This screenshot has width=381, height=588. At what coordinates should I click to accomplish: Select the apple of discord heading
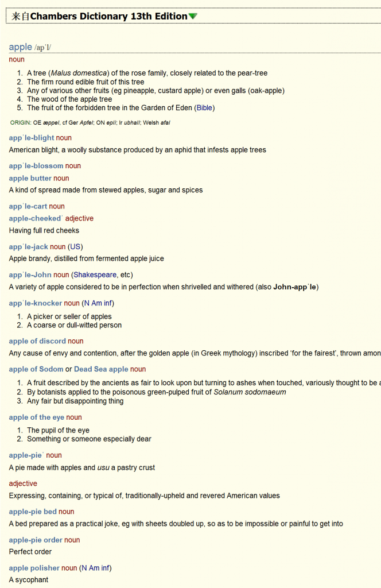pyautogui.click(x=38, y=341)
